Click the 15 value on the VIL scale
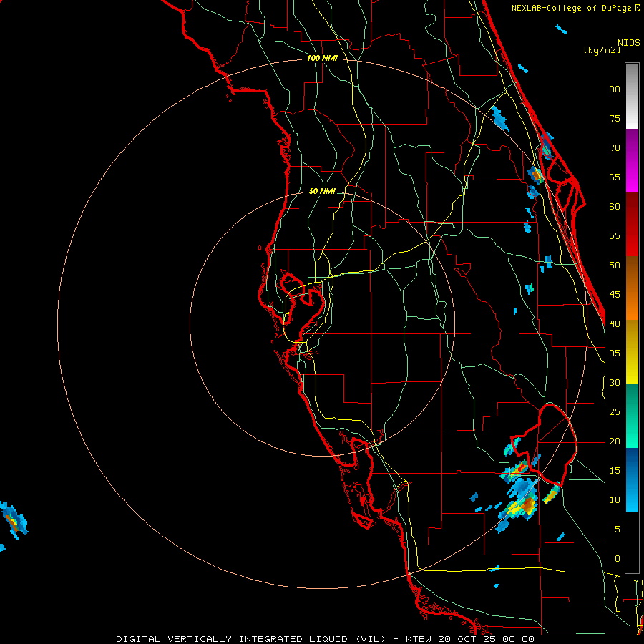The width and height of the screenshot is (644, 644). [x=615, y=471]
